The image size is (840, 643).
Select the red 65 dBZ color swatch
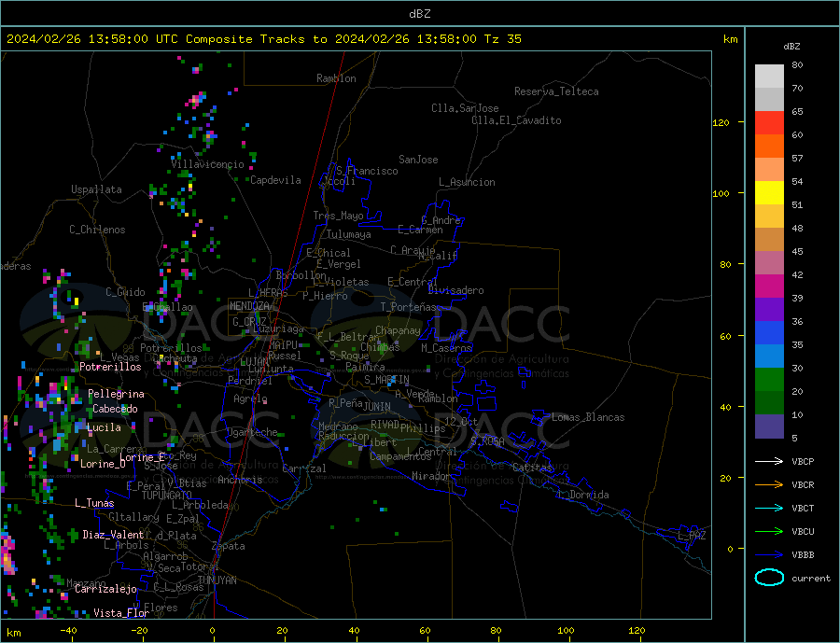pos(769,122)
